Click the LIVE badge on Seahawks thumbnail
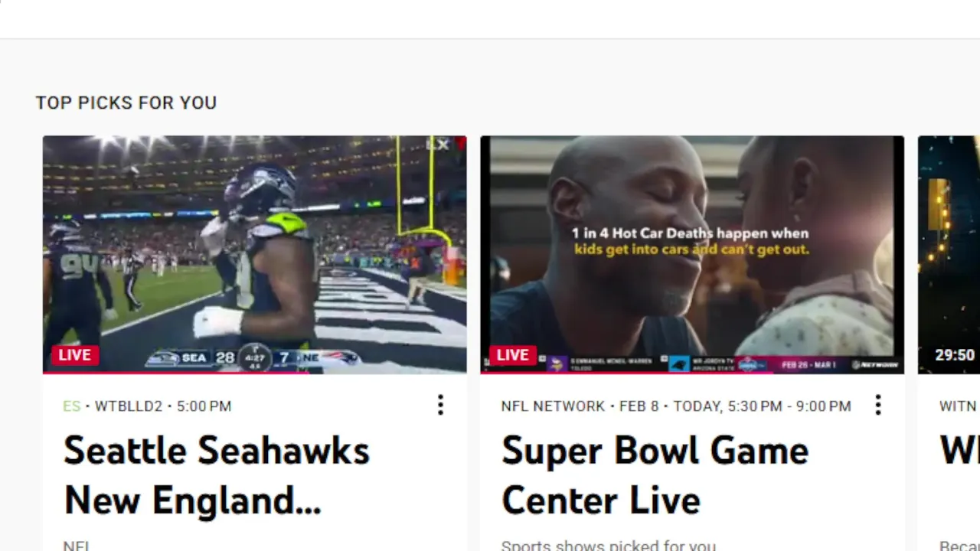 (75, 355)
